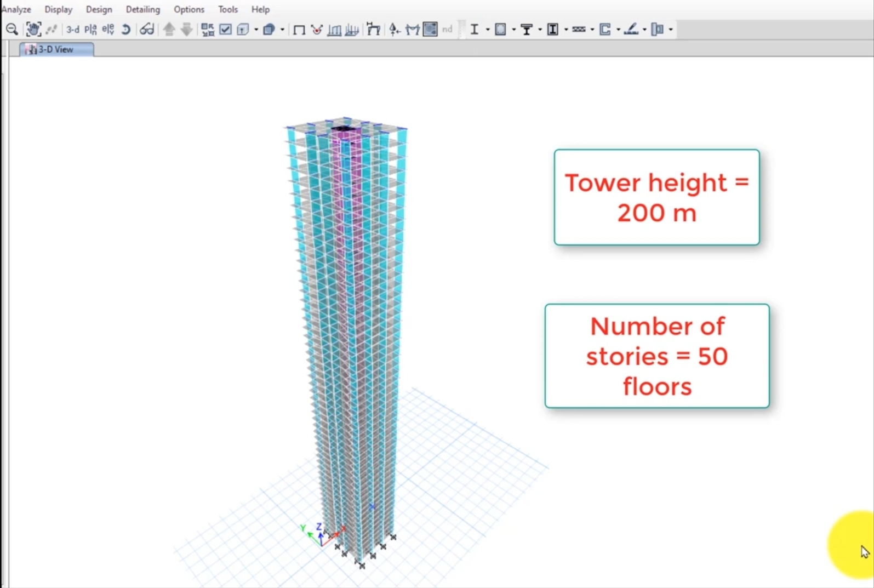
Task: Click the shear wall design icon
Action: point(605,30)
